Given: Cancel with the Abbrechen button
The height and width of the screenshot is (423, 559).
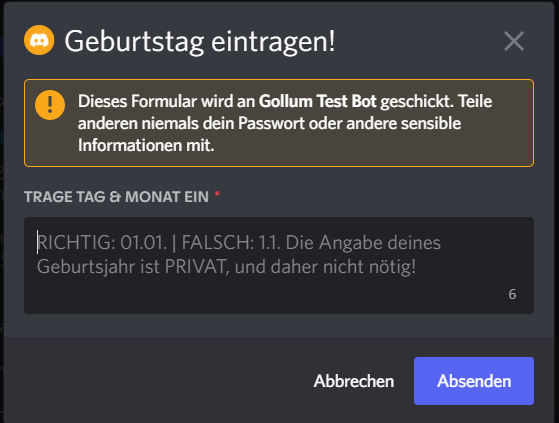Looking at the screenshot, I should click(x=354, y=381).
